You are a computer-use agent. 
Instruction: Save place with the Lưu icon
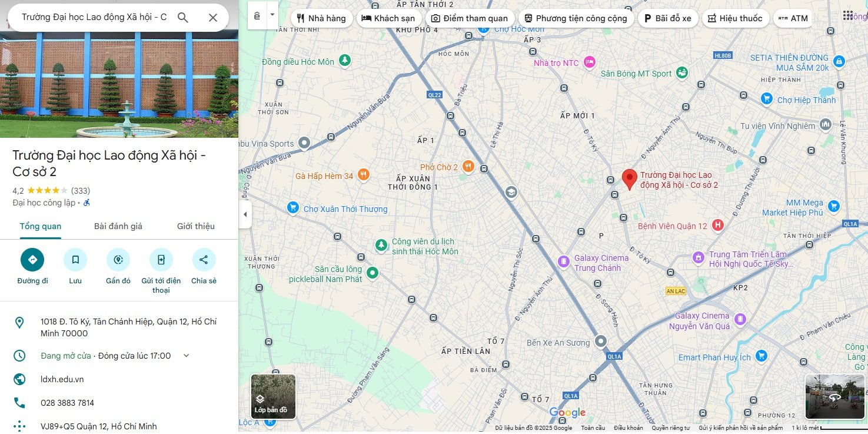pos(75,260)
